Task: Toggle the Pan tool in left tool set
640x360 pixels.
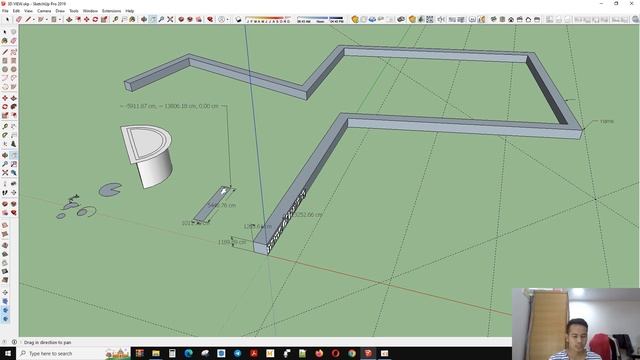Action: 13,155
